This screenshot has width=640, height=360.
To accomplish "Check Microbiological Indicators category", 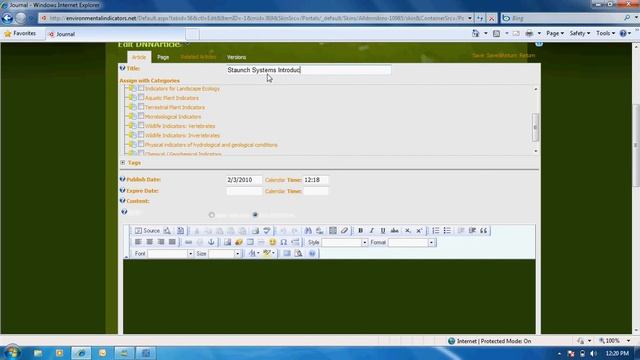I will (x=141, y=116).
